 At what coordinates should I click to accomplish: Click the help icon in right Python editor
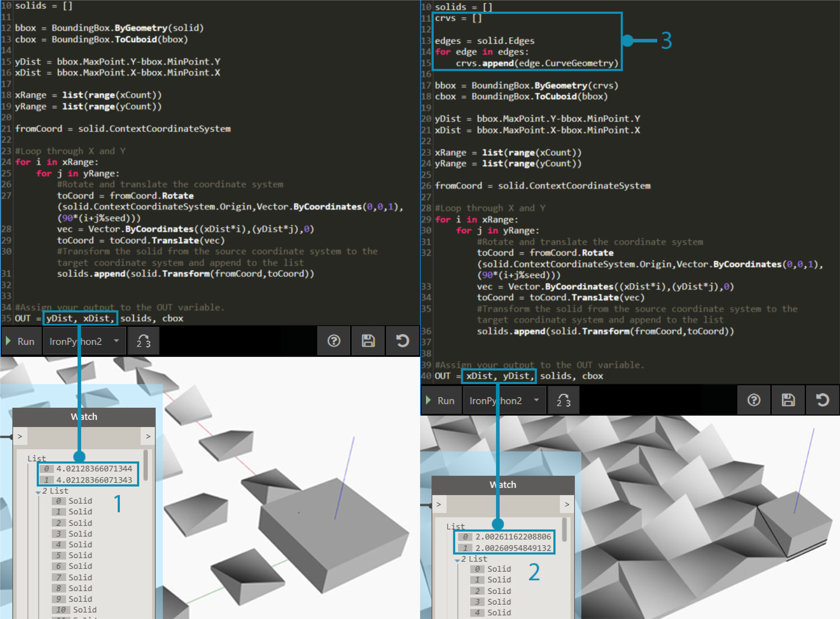tap(754, 400)
